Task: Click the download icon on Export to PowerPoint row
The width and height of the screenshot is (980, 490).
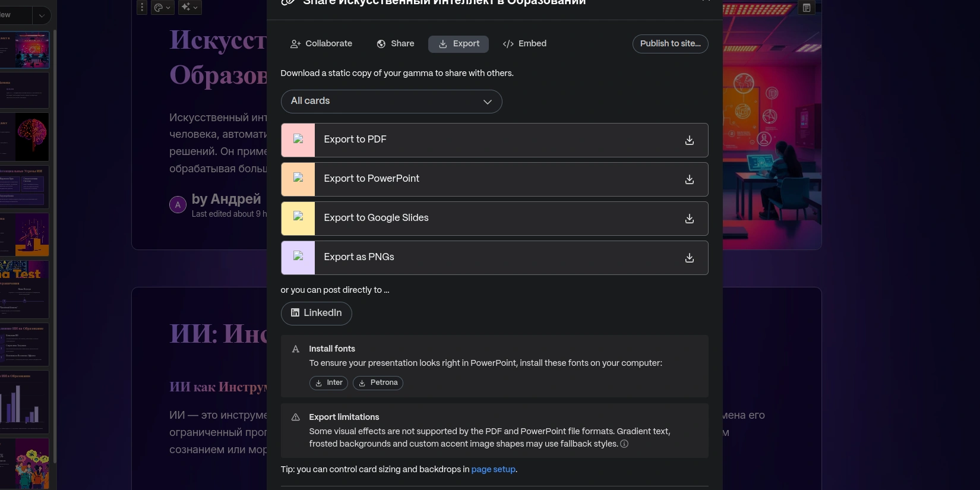Action: pyautogui.click(x=689, y=179)
